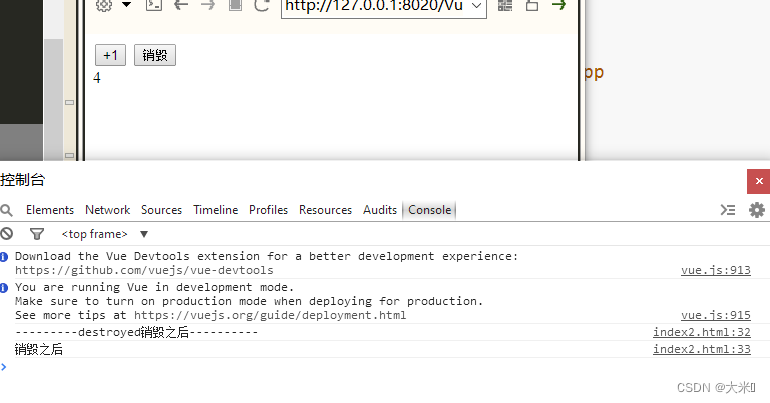This screenshot has width=770, height=403.
Task: Click the devtools search magnifier icon
Action: pyautogui.click(x=6, y=210)
